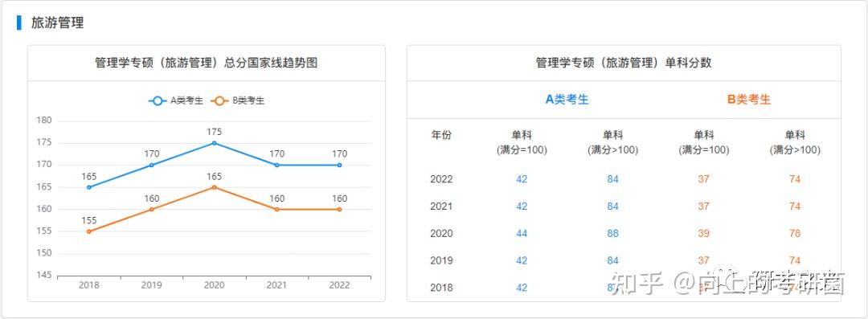Click 2021 on the chart x-axis
This screenshot has width=868, height=319.
point(276,286)
